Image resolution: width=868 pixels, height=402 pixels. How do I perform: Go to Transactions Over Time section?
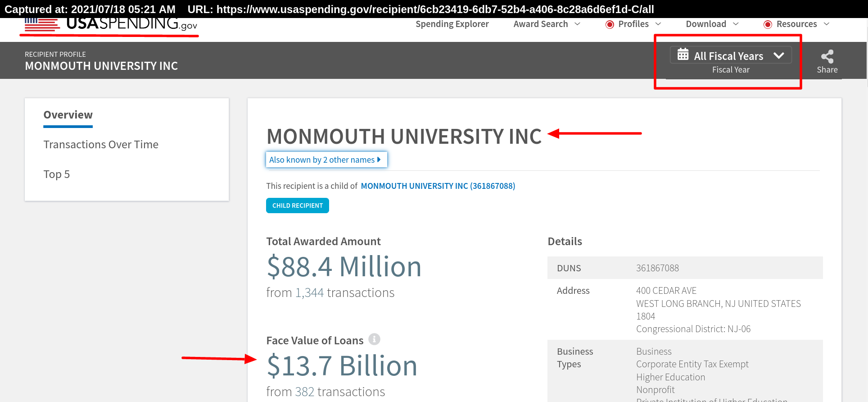point(101,145)
